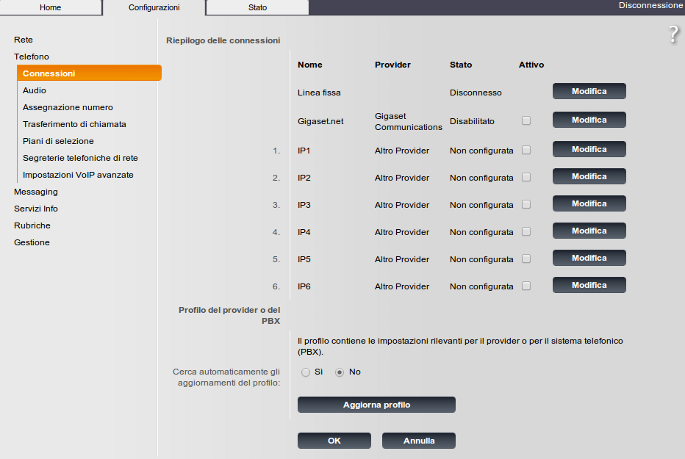The height and width of the screenshot is (459, 685).
Task: Click the Disabilitato status text
Action: click(x=472, y=121)
